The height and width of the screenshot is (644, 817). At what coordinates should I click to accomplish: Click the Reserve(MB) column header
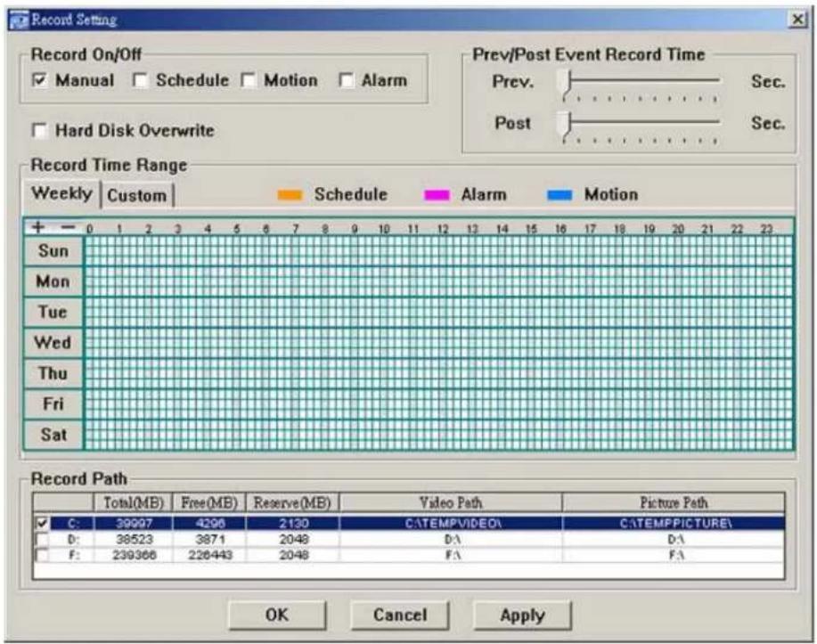click(292, 502)
